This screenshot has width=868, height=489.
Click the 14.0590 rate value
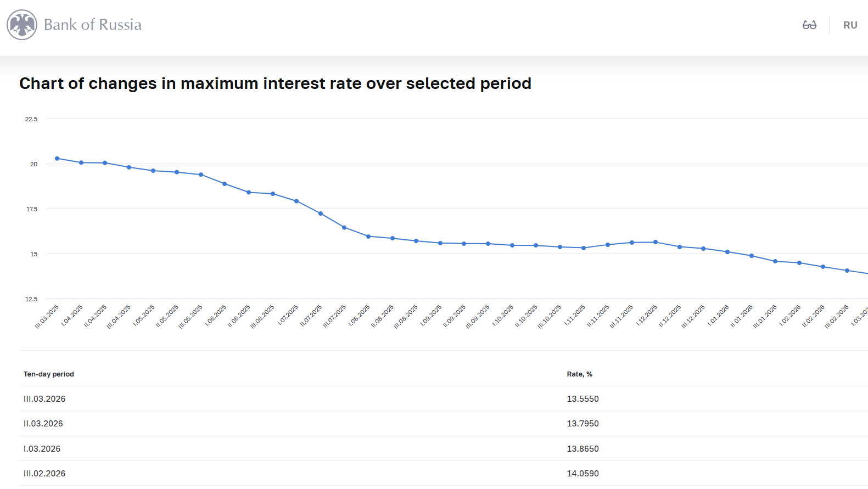point(583,474)
